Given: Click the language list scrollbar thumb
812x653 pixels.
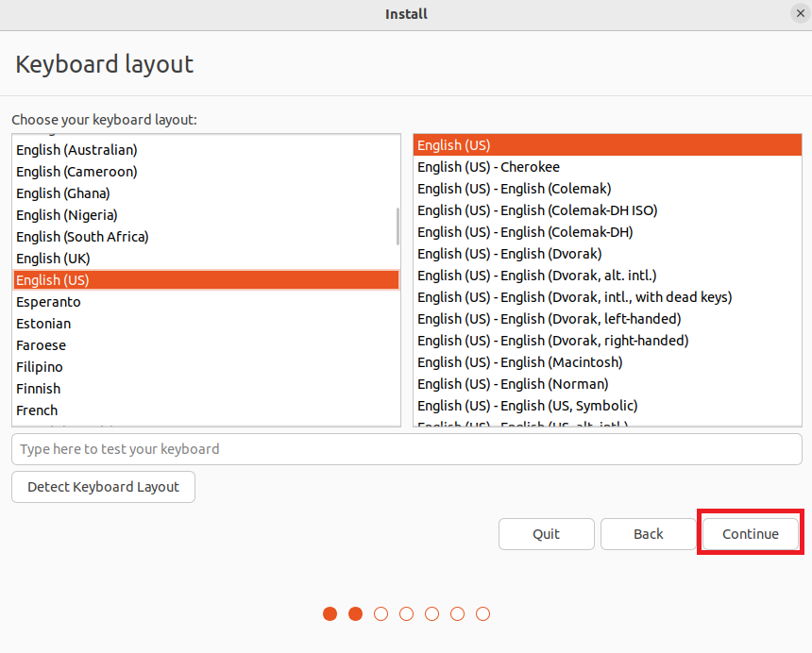Looking at the screenshot, I should pos(398,226).
